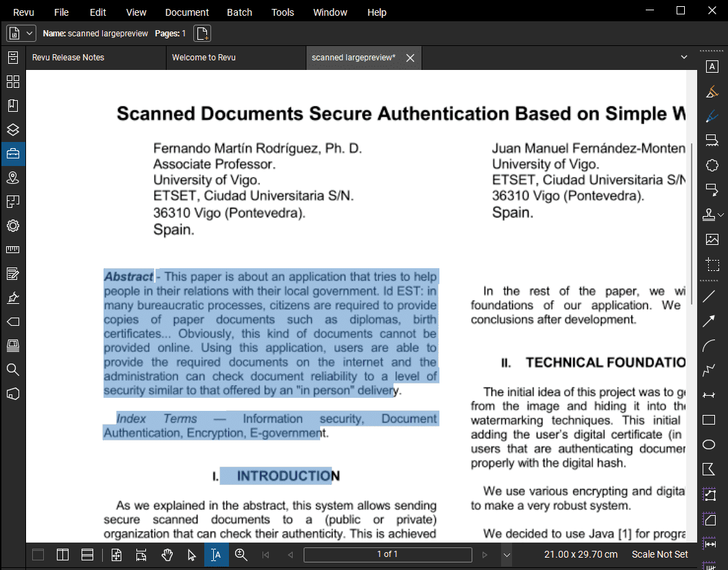Toggle the Select Text tool

pos(216,555)
